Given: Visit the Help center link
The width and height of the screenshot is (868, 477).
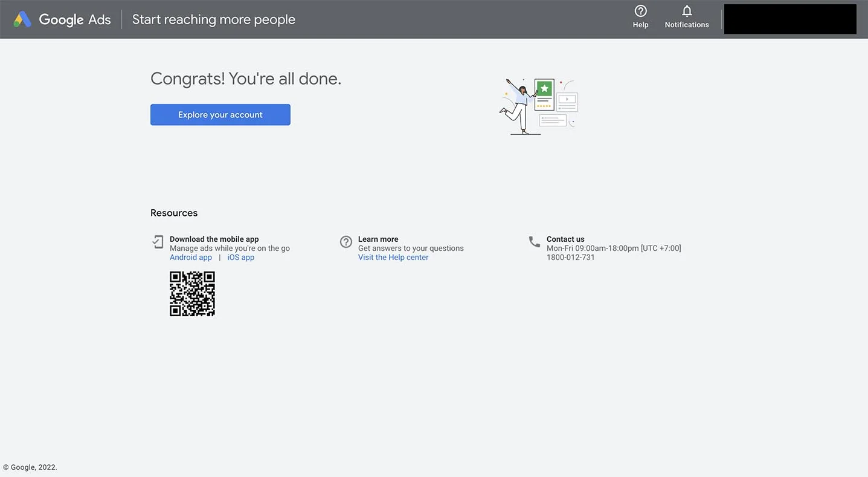Looking at the screenshot, I should (393, 257).
